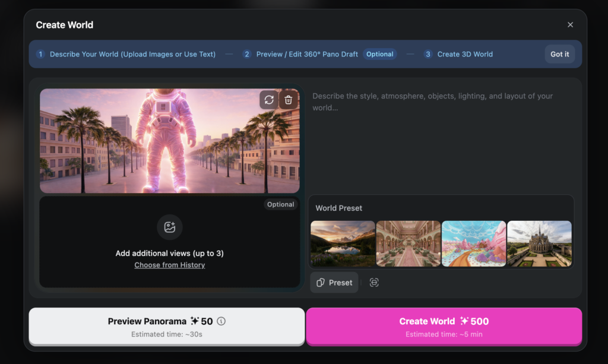Dismiss the steps banner with Got it
Viewport: 608px width, 364px height.
pos(559,54)
